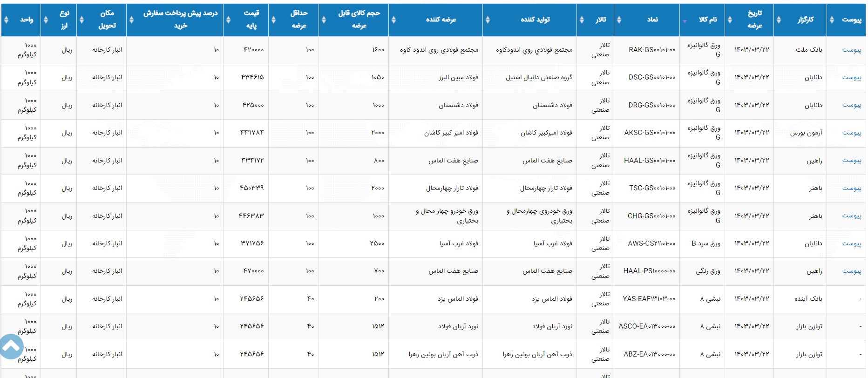Open the پیوست link for the DSC-GS row
The width and height of the screenshot is (868, 378).
point(851,77)
